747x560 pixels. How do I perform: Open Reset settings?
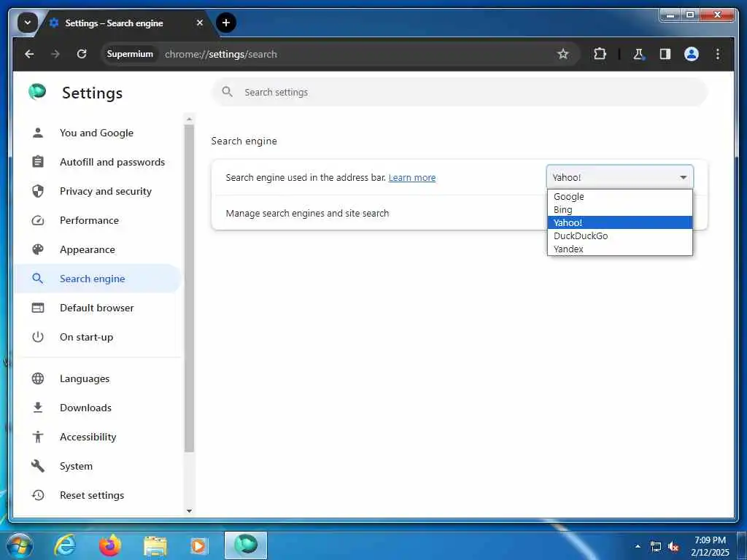tap(97, 495)
